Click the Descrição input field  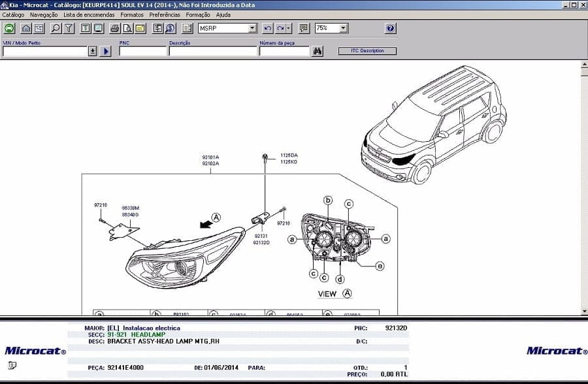[213, 52]
